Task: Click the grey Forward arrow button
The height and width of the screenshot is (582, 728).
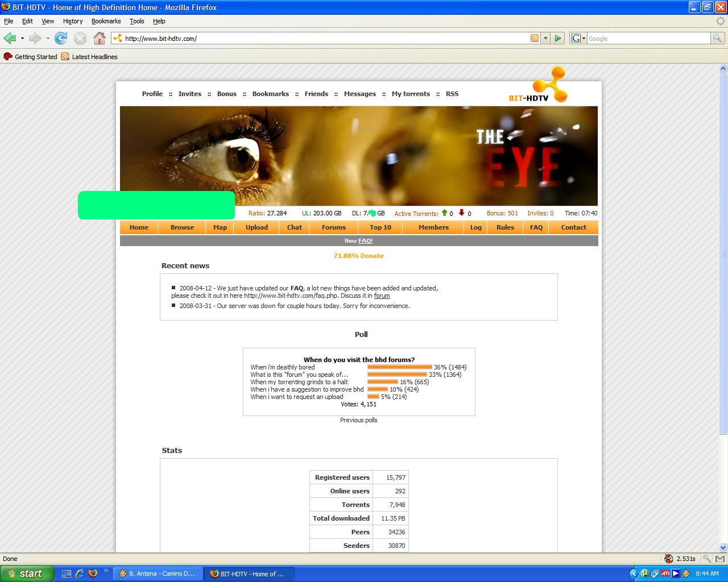Action: (x=35, y=38)
